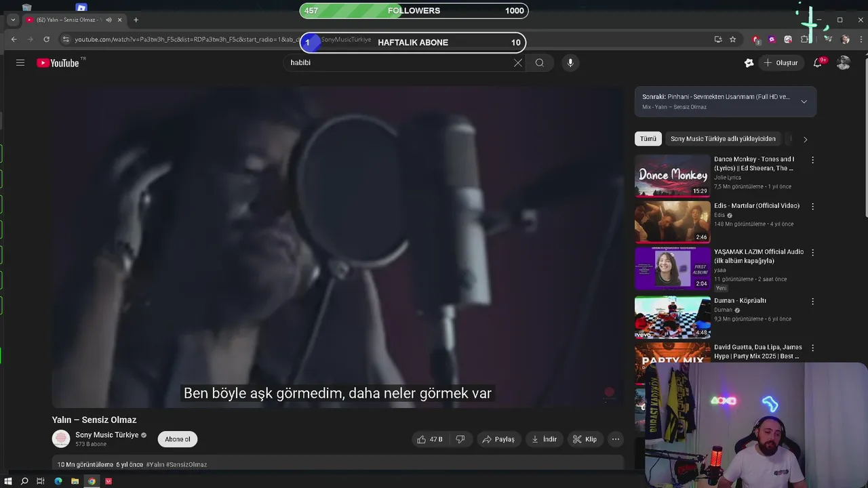The height and width of the screenshot is (488, 868).
Task: Open the #Yalın hashtag link
Action: coord(155,464)
